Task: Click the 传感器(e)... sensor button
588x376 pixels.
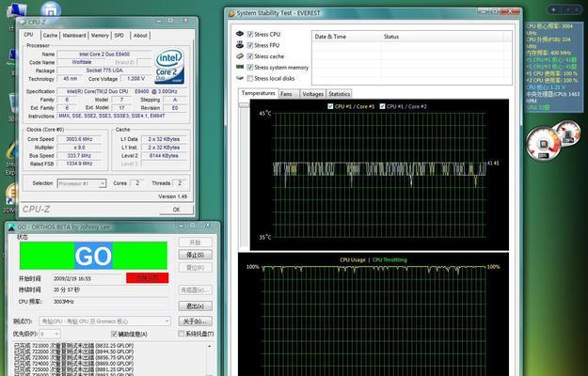Action: tap(196, 290)
